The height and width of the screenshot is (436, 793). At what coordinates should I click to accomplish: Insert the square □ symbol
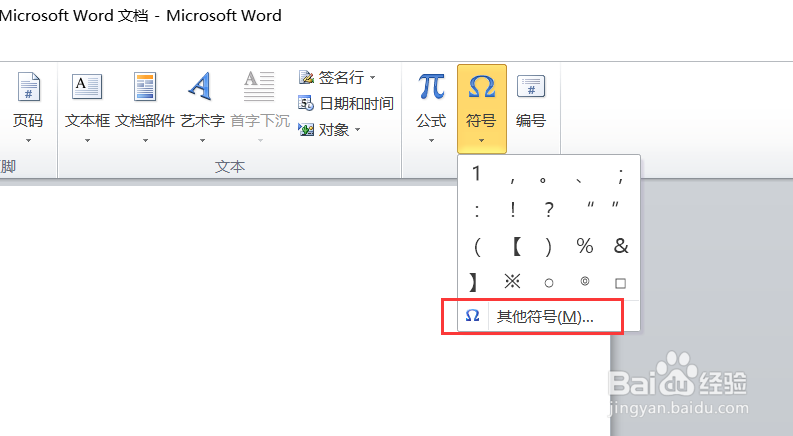[621, 283]
